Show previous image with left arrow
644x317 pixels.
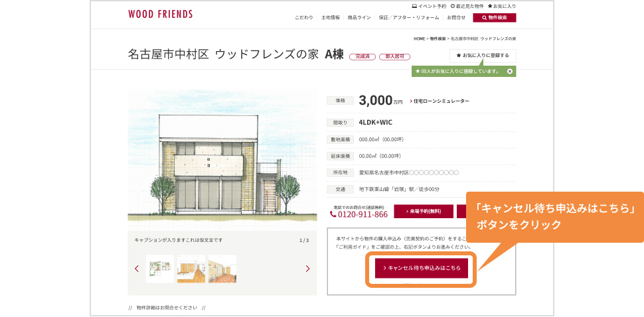[x=137, y=269]
